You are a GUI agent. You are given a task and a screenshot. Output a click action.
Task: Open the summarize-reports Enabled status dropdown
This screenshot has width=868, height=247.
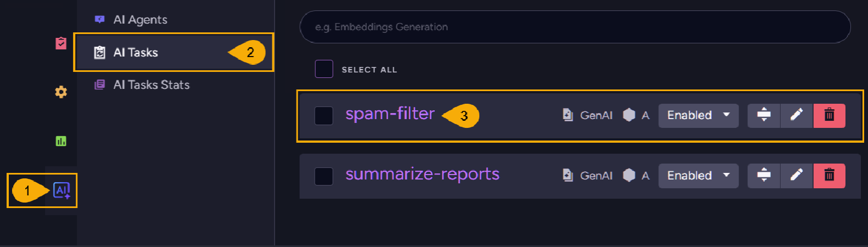click(698, 176)
